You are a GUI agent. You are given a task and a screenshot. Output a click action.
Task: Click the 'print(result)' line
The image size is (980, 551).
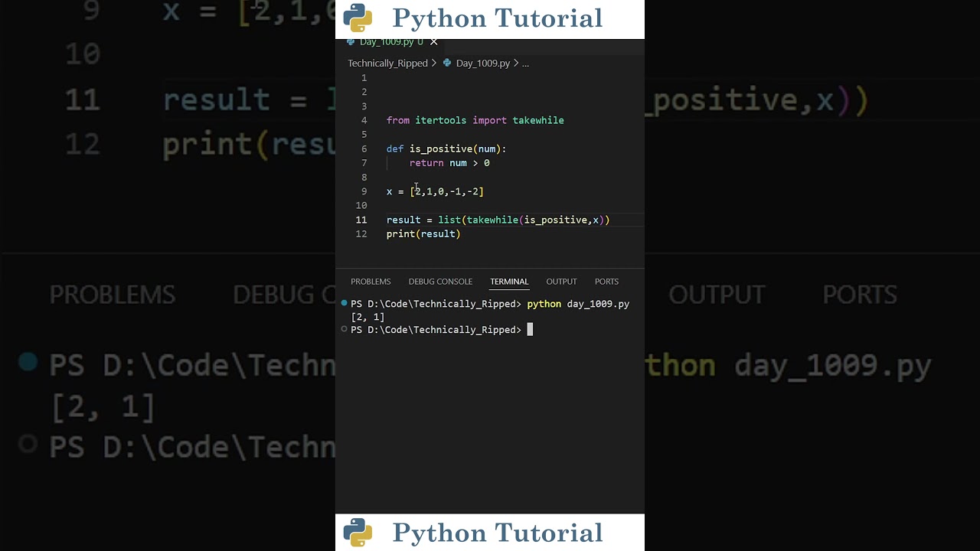pos(423,234)
